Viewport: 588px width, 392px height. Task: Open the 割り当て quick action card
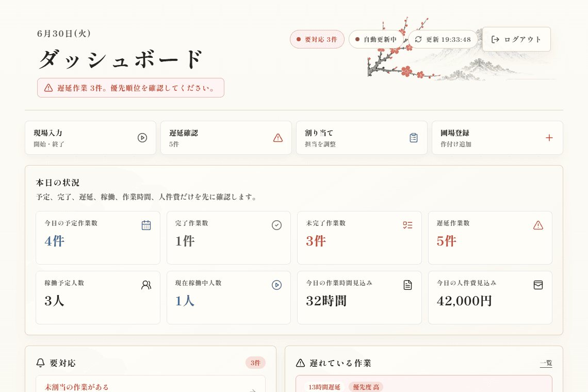click(362, 138)
